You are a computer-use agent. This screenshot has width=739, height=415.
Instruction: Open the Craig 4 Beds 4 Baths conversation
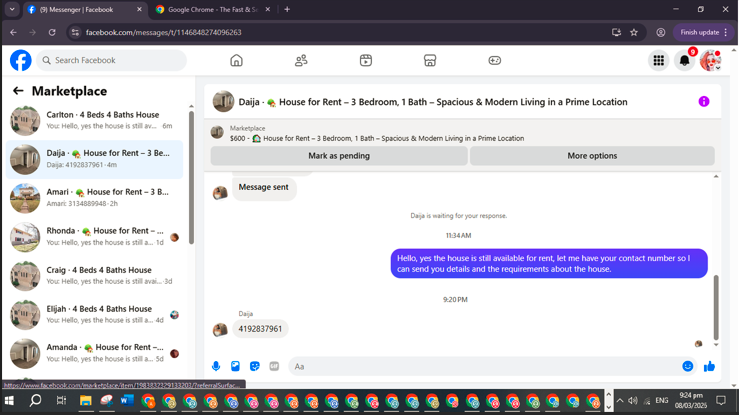coord(94,276)
